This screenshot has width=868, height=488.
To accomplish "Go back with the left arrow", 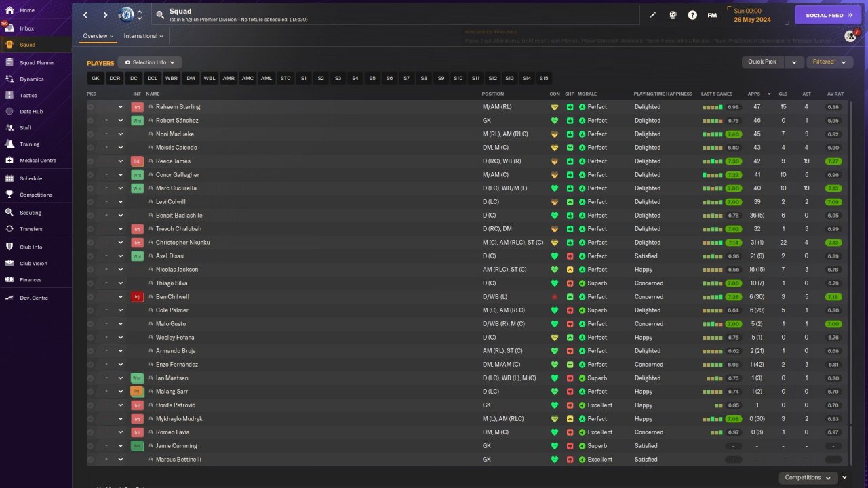I will pos(85,15).
